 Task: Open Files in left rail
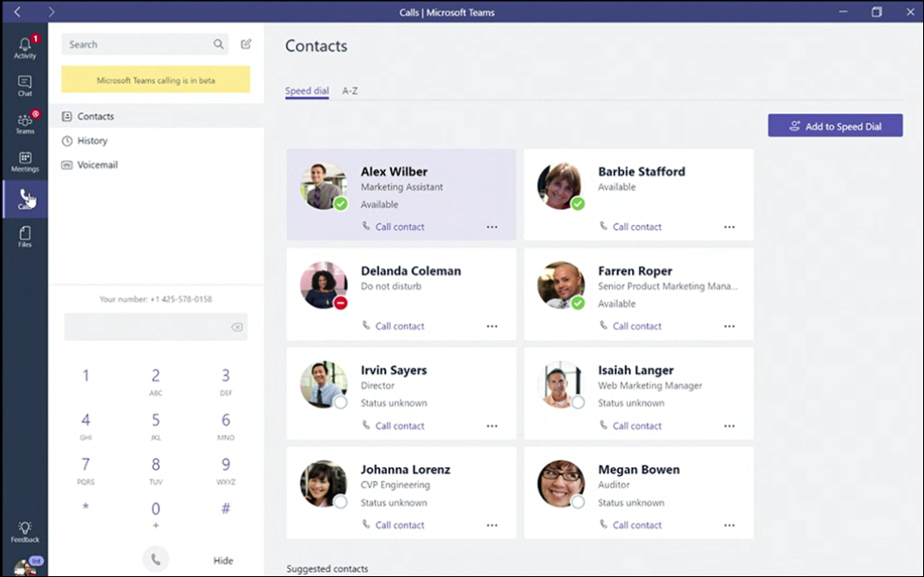point(24,237)
